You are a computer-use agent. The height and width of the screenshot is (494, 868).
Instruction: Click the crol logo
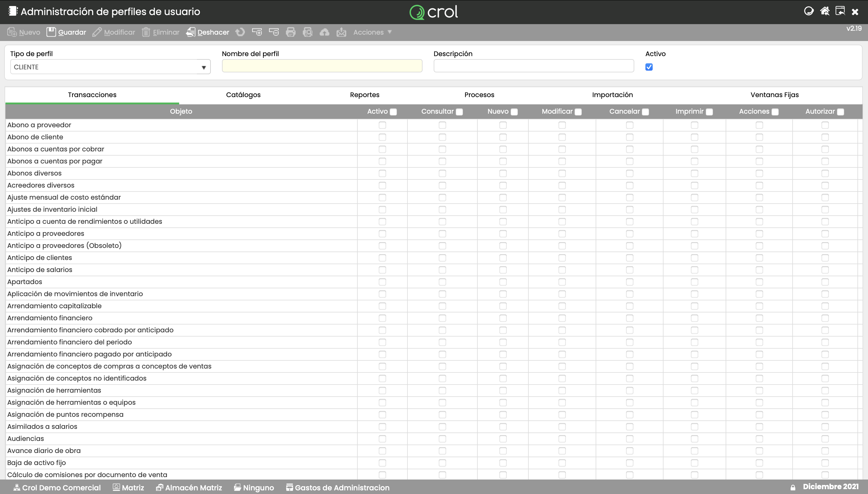click(434, 12)
